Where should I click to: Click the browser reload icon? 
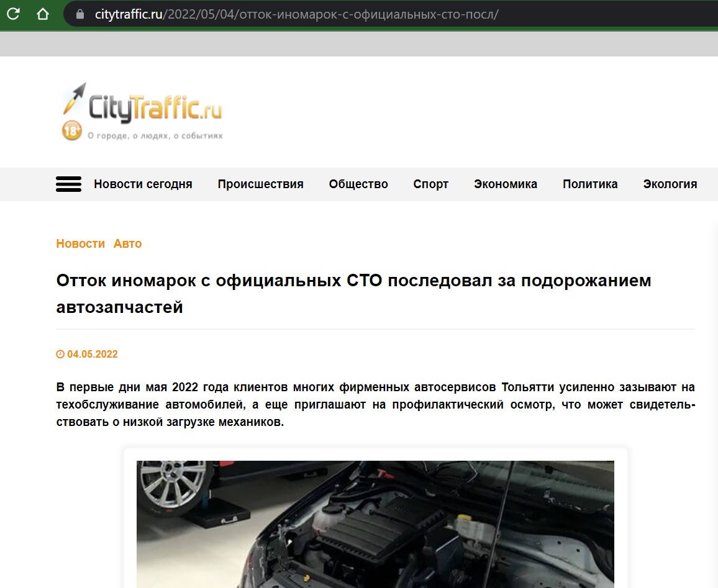coord(12,14)
